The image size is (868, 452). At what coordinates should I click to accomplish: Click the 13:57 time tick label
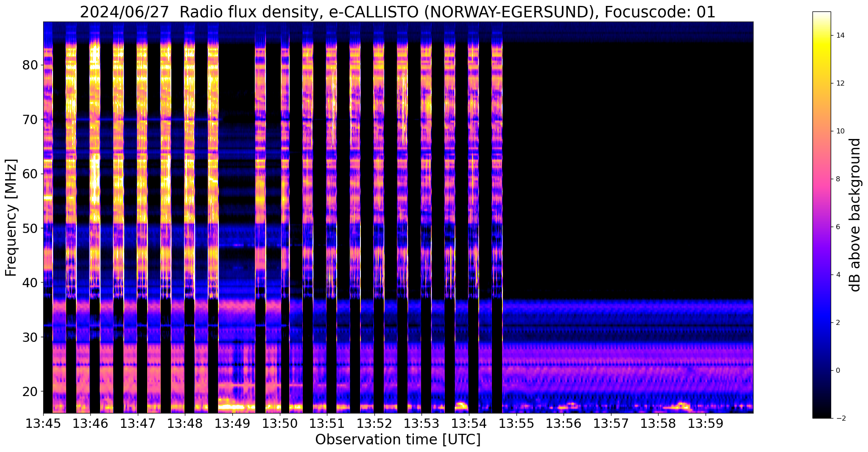coord(611,423)
